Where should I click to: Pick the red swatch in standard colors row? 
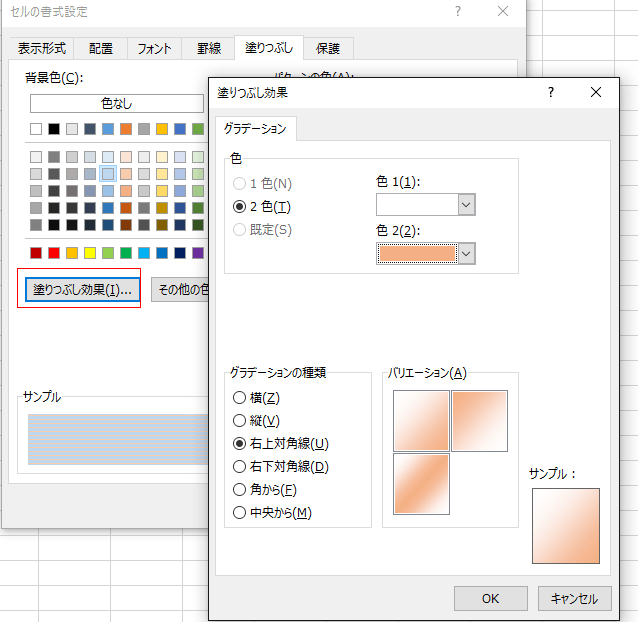[37, 253]
